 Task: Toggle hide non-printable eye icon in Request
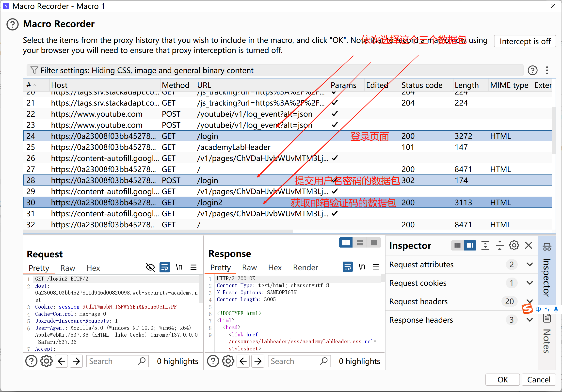click(x=150, y=267)
